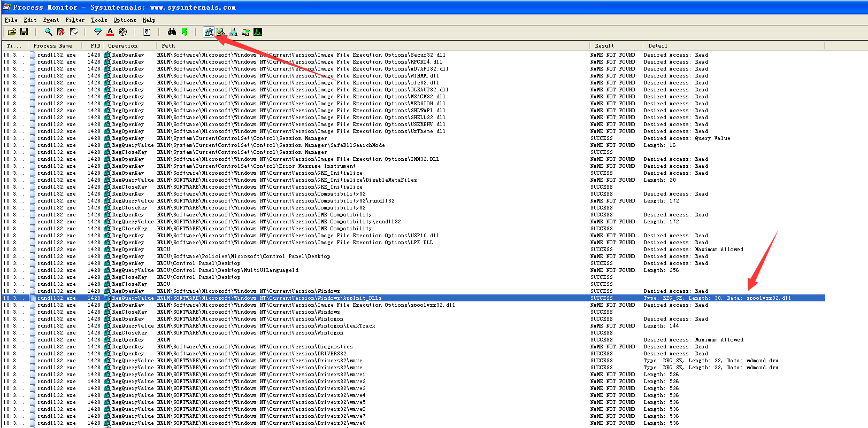Click the Detail column header
The height and width of the screenshot is (428, 868).
tap(734, 46)
